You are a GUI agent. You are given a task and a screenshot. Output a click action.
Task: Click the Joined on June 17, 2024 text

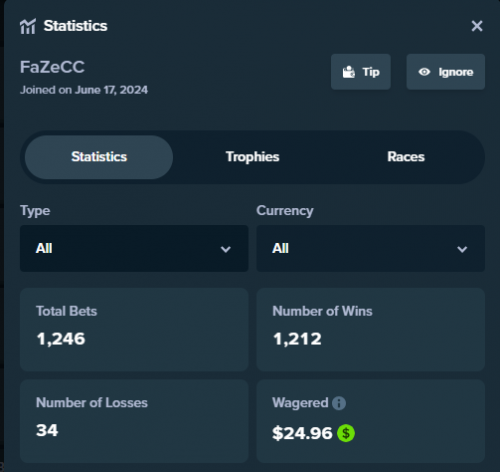(x=84, y=90)
